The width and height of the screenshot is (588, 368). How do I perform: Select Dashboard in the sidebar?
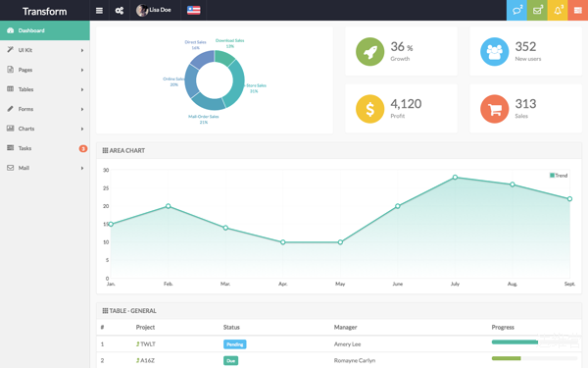coord(45,30)
